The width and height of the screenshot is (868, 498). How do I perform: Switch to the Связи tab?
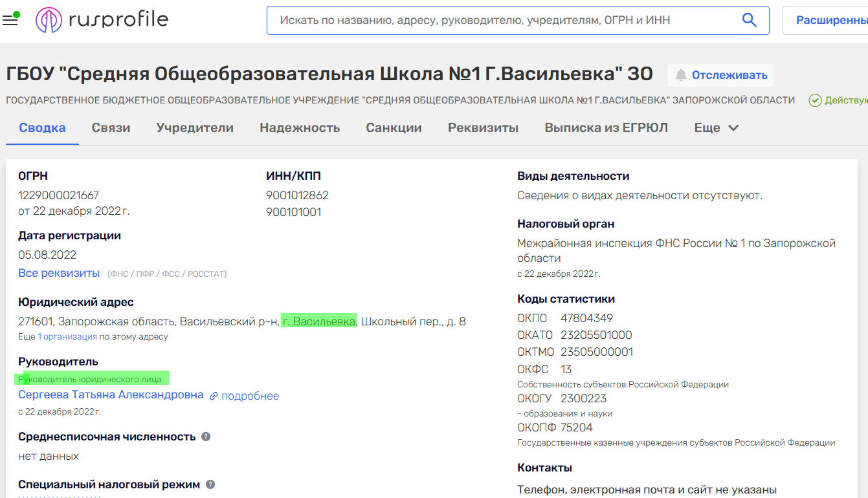click(111, 127)
